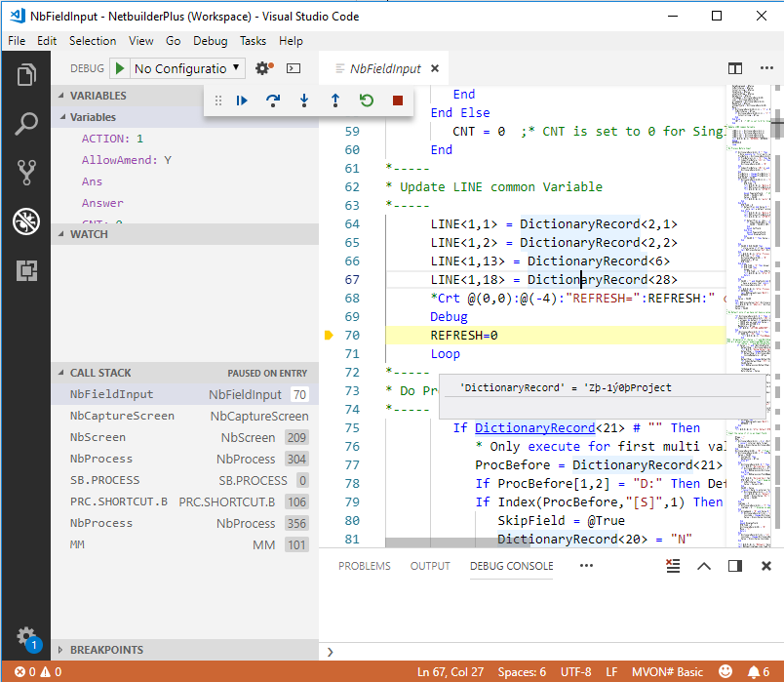Select NbFieldInput frame in call stack

point(185,394)
